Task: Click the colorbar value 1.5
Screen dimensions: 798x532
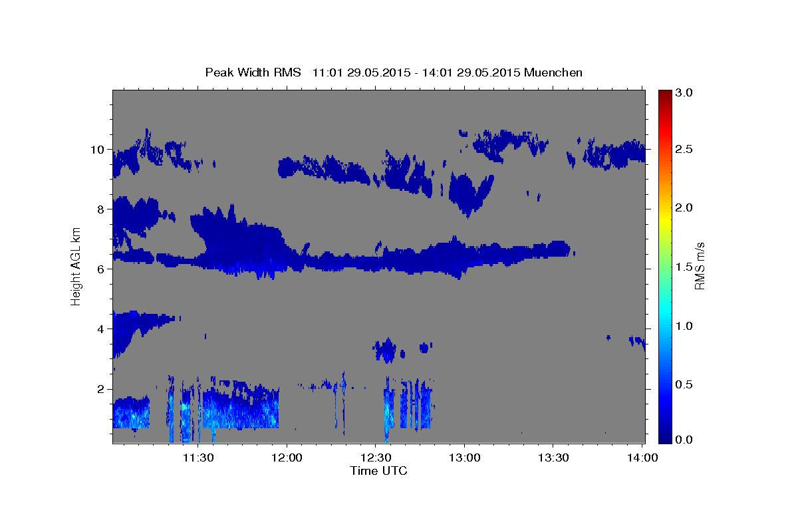Action: pyautogui.click(x=684, y=267)
